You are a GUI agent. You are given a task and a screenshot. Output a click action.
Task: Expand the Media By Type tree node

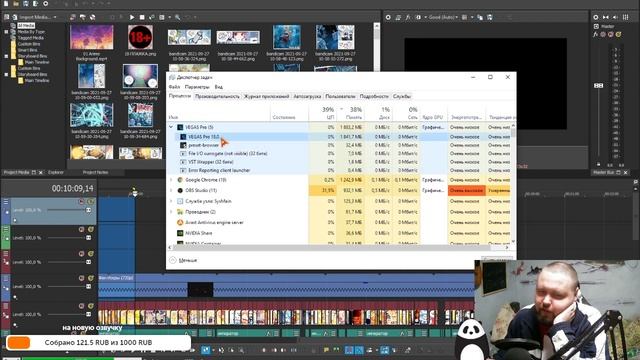pyautogui.click(x=6, y=32)
